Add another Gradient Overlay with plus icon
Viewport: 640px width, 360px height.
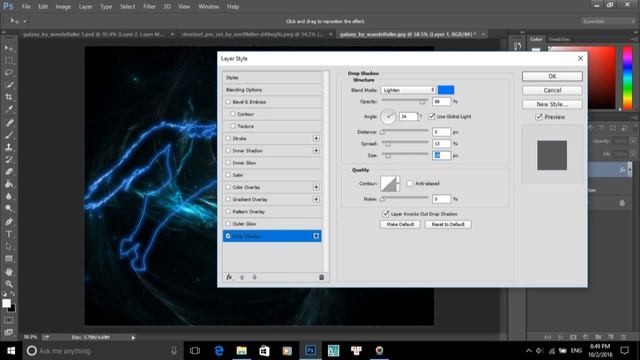[316, 199]
